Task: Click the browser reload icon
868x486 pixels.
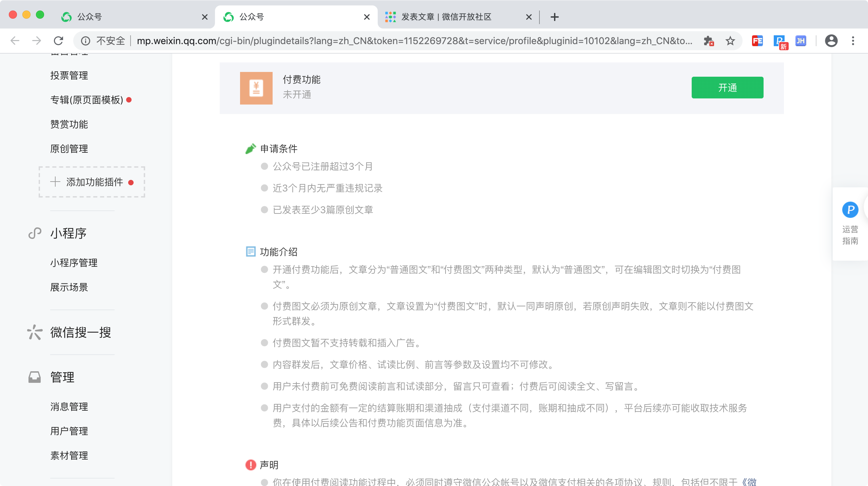Action: click(58, 41)
